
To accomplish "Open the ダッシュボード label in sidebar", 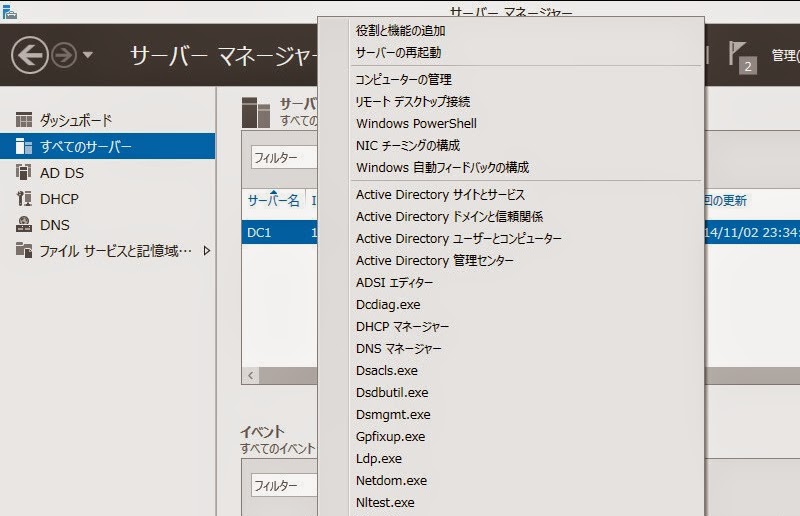I will 76,120.
